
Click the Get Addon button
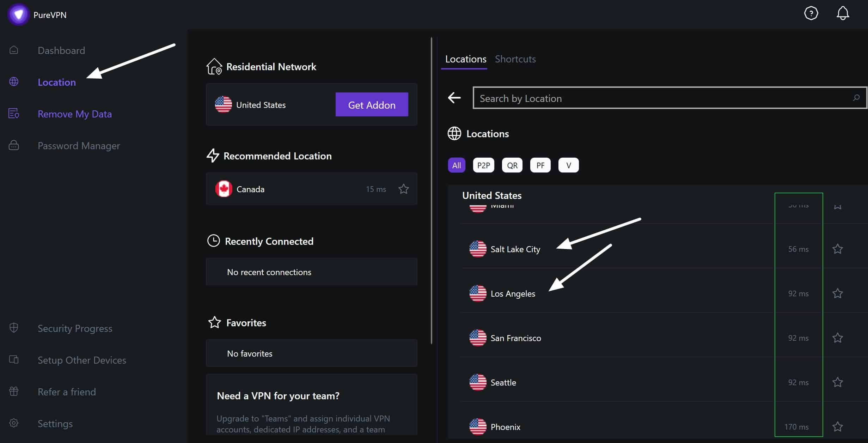click(x=372, y=104)
